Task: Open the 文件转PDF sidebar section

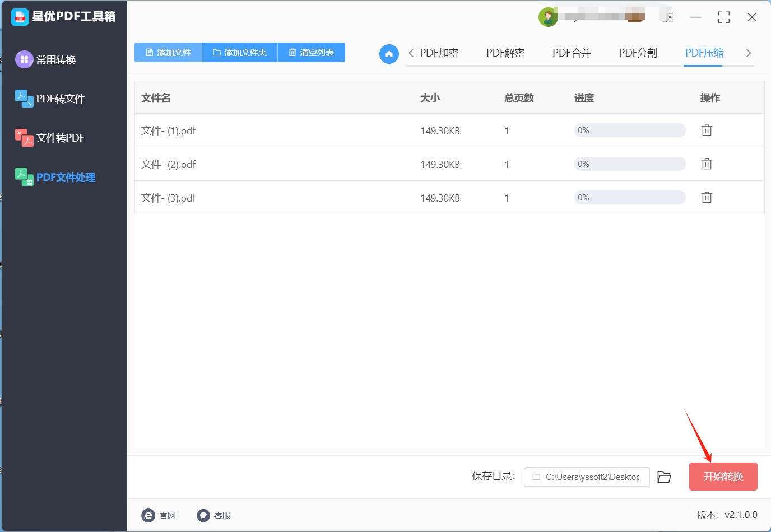Action: pos(50,138)
